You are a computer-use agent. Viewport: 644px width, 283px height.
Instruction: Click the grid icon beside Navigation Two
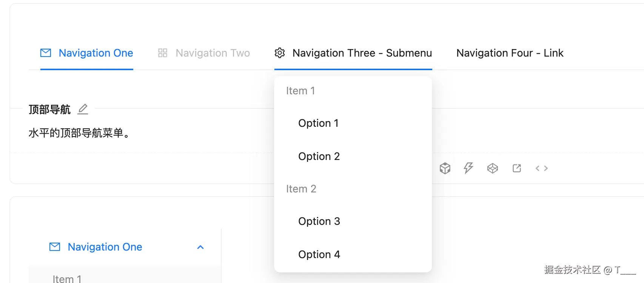click(x=163, y=53)
